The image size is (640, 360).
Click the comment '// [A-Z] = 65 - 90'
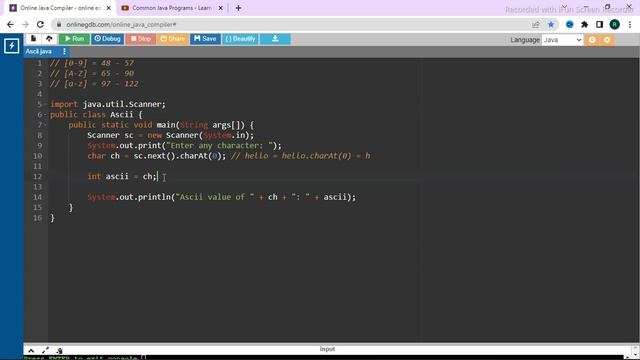(92, 73)
